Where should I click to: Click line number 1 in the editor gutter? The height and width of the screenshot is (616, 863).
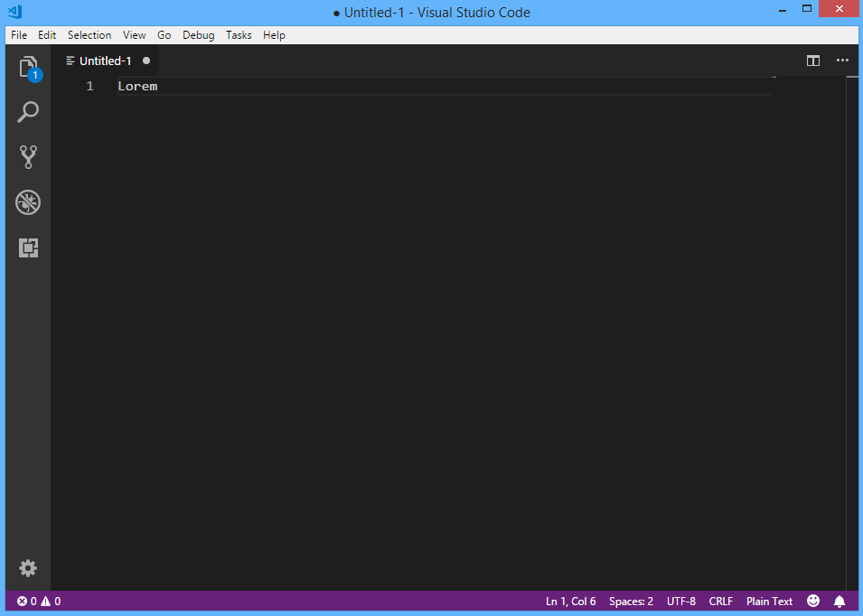(x=89, y=86)
